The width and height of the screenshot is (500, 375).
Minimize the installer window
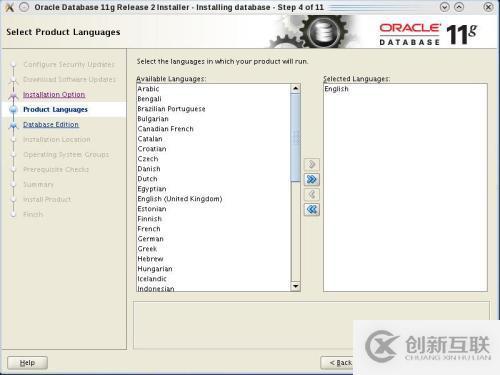[445, 7]
